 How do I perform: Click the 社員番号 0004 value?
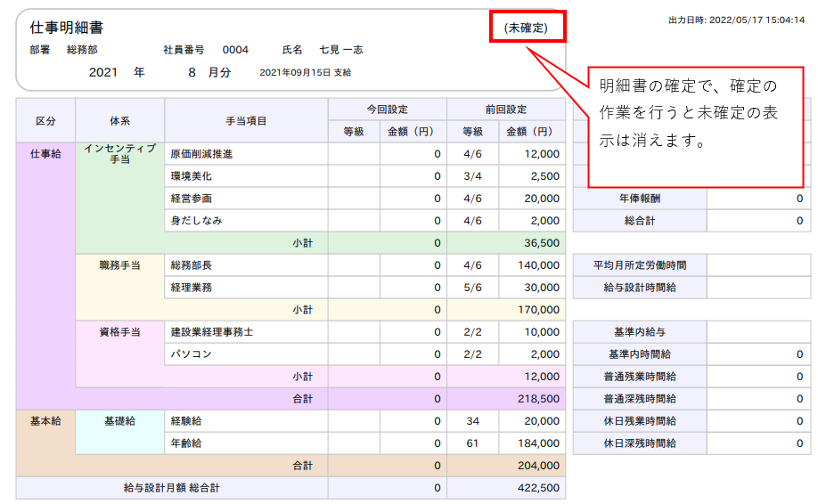(x=235, y=50)
